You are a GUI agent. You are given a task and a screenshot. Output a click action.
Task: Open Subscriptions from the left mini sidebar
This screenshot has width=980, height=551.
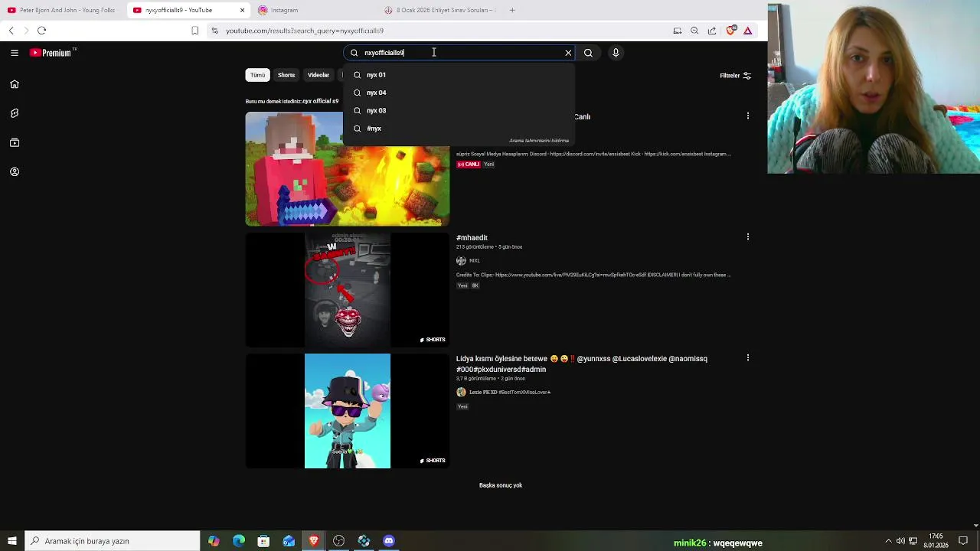[15, 142]
